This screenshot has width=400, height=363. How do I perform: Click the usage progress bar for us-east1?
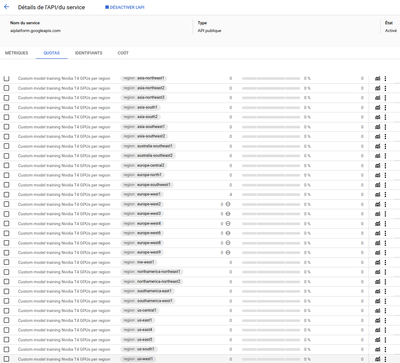tap(271, 320)
